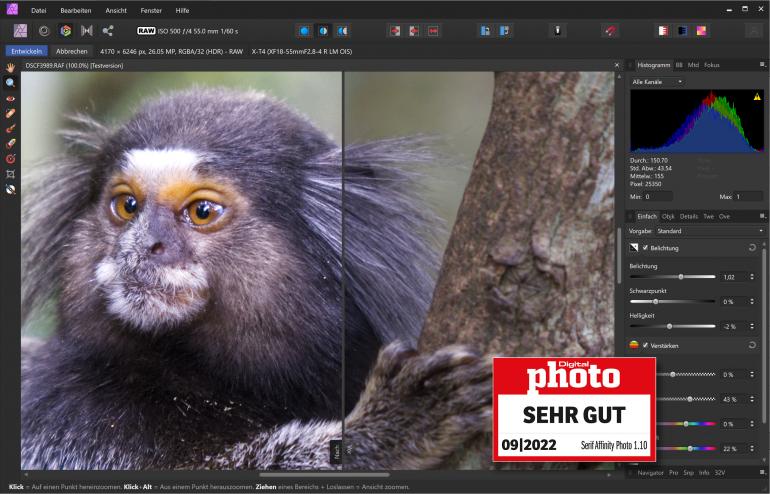The height and width of the screenshot is (494, 770).
Task: Switch to the Details tab
Action: tap(688, 216)
